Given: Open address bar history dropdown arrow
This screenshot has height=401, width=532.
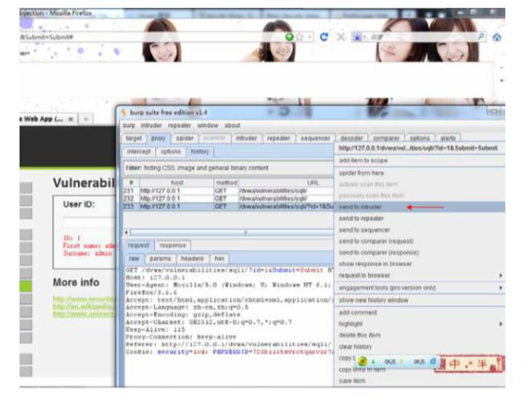Looking at the screenshot, I should point(309,37).
